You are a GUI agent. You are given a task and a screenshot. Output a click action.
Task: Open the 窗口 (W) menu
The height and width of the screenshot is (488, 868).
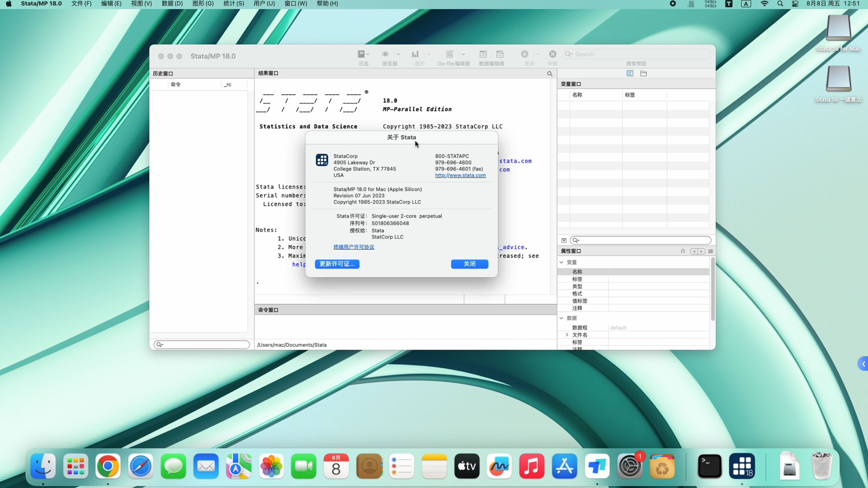point(296,4)
